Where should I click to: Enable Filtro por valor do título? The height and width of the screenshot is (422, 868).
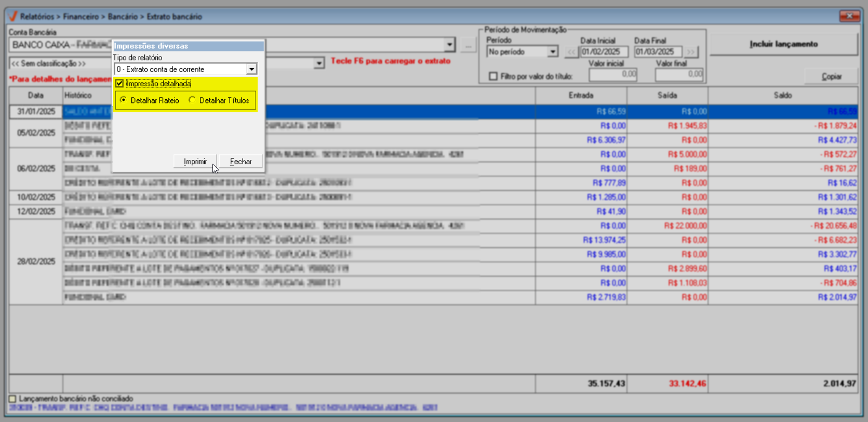493,76
